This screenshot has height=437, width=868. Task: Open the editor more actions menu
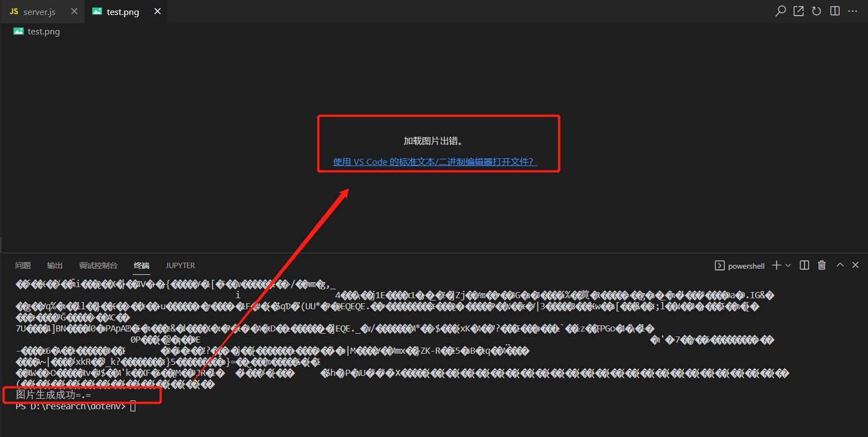click(x=853, y=11)
